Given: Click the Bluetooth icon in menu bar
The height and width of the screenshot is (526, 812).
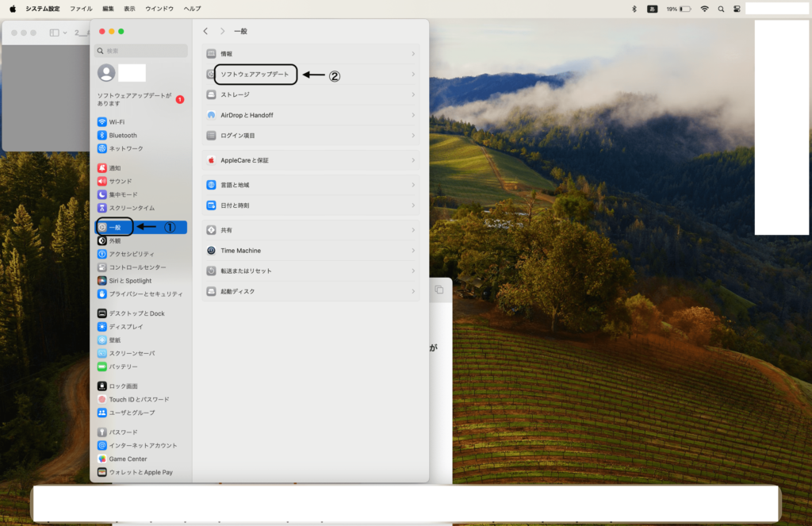Looking at the screenshot, I should (634, 9).
